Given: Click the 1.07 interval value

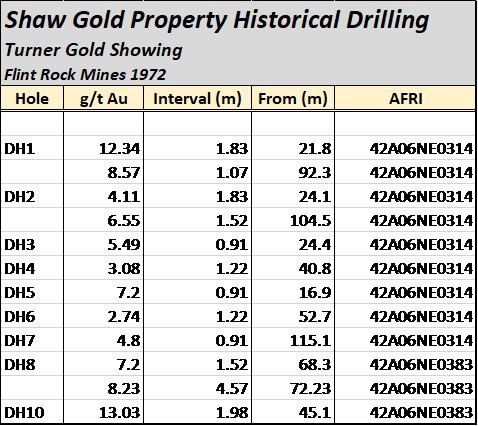Looking at the screenshot, I should (232, 173).
